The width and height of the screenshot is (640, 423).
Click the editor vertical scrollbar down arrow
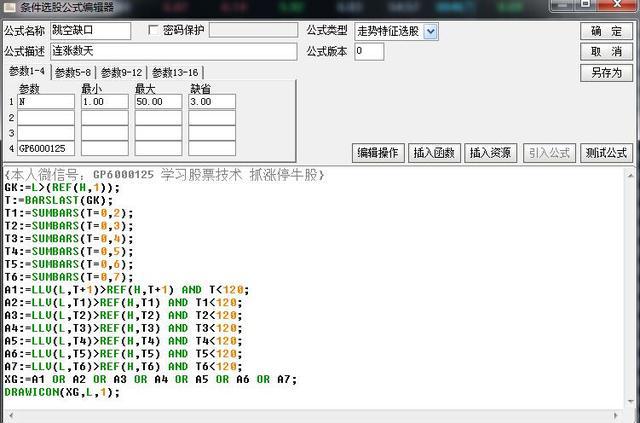pyautogui.click(x=631, y=402)
